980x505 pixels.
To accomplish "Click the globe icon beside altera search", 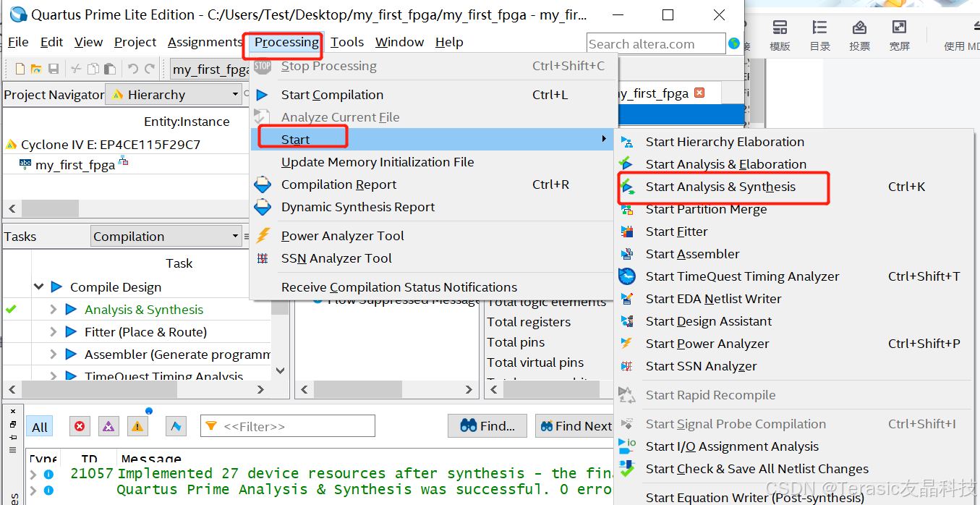I will (x=735, y=44).
